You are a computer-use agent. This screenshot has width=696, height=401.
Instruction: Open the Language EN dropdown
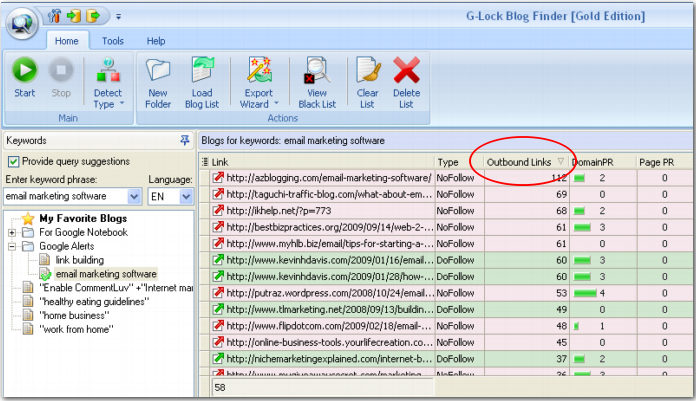tap(186, 196)
